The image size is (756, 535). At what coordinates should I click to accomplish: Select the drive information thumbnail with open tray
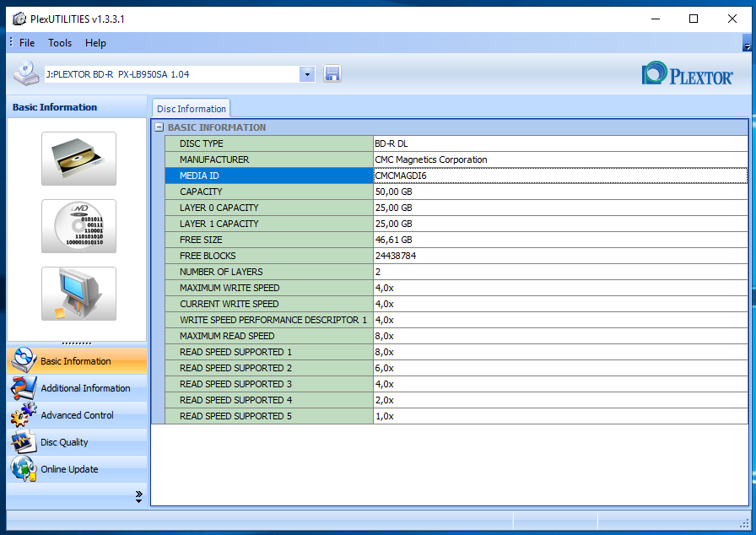tap(78, 159)
